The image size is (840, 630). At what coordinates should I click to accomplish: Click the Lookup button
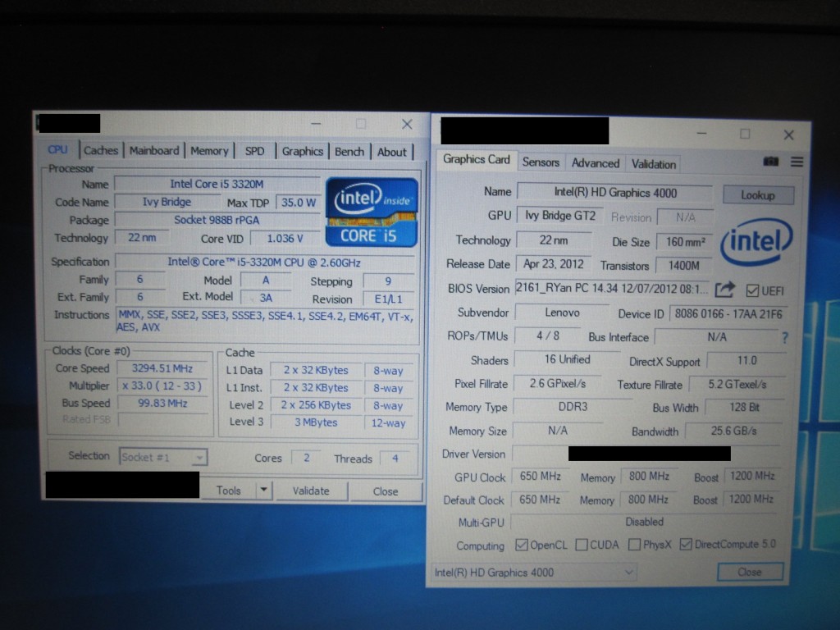(757, 195)
